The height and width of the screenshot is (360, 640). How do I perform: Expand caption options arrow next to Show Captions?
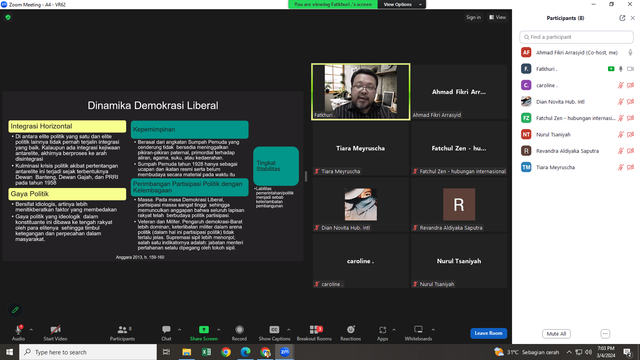pos(289,329)
